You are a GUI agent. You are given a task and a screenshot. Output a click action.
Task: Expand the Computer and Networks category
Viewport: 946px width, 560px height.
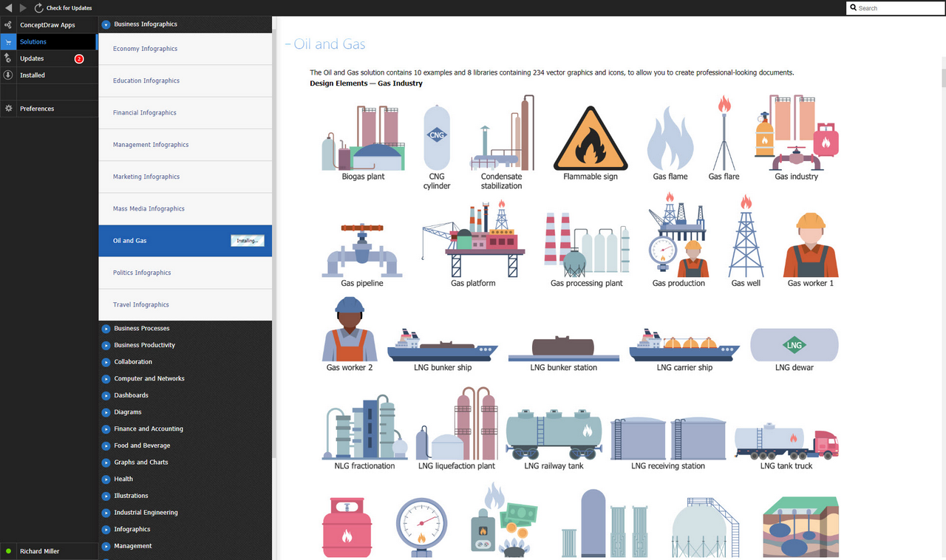click(106, 379)
